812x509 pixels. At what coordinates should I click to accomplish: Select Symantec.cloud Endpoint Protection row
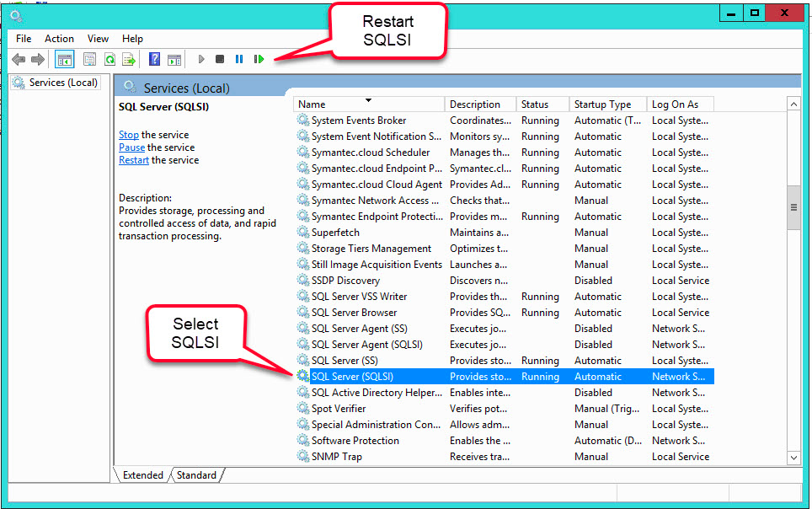click(505, 169)
